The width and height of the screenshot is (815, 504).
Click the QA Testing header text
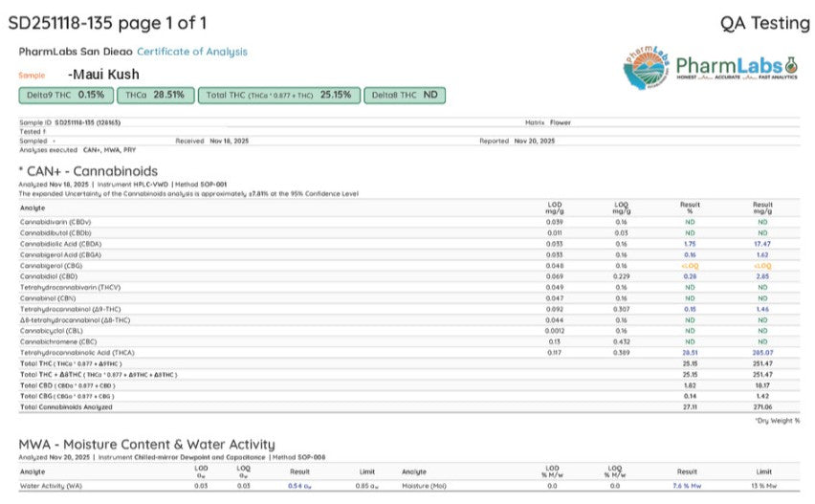(764, 23)
